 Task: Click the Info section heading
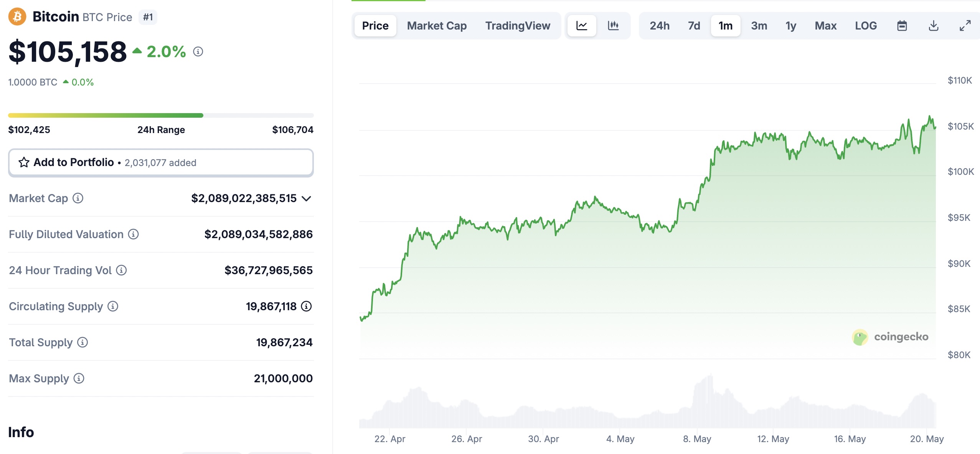tap(21, 432)
